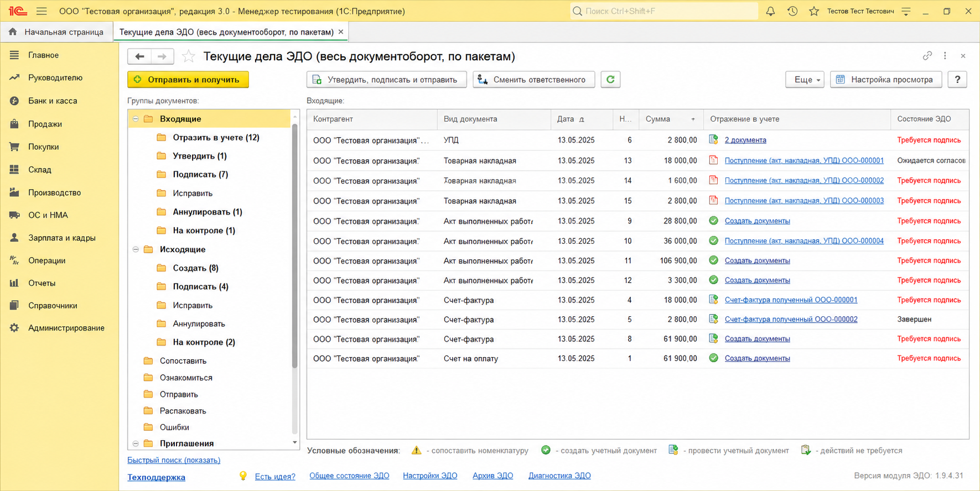
Task: Select the Подписать (7) incoming folder
Action: (200, 174)
